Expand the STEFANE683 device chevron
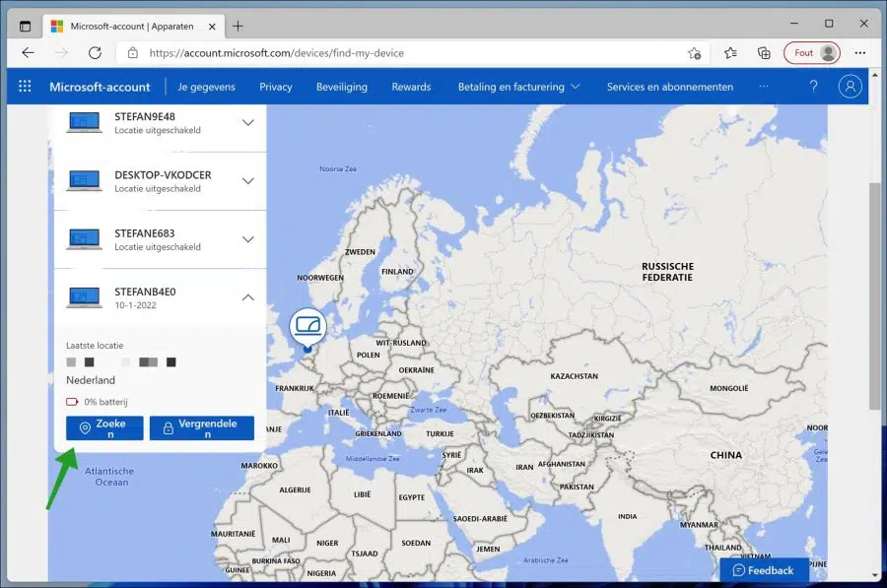The height and width of the screenshot is (588, 887). click(x=247, y=239)
